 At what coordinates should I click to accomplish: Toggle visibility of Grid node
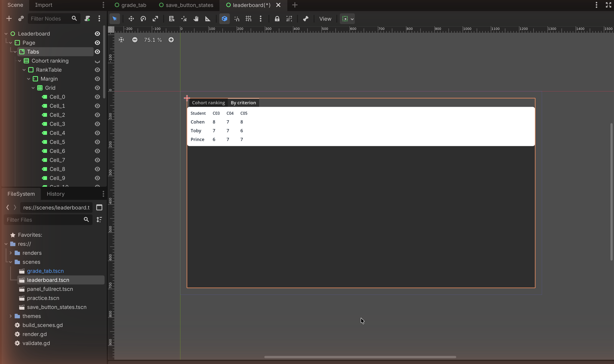point(97,88)
